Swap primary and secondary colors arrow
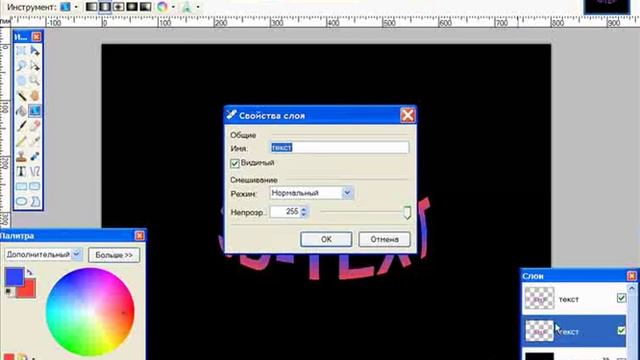Screen dimensions: 640x360 [30, 271]
